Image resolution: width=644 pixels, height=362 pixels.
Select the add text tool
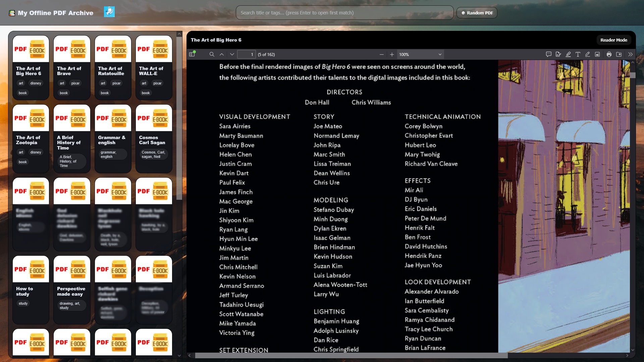coord(578,54)
